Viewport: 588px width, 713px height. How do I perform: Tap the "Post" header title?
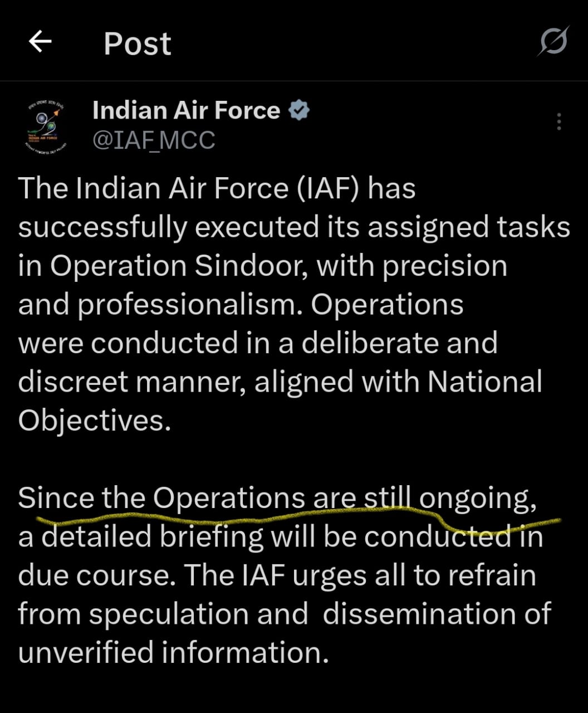[x=138, y=43]
